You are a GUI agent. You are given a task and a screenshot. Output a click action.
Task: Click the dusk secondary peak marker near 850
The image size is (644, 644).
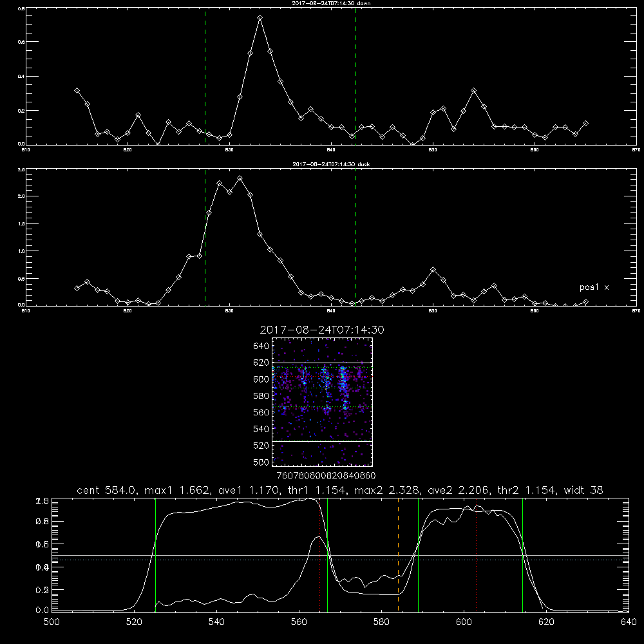click(433, 269)
